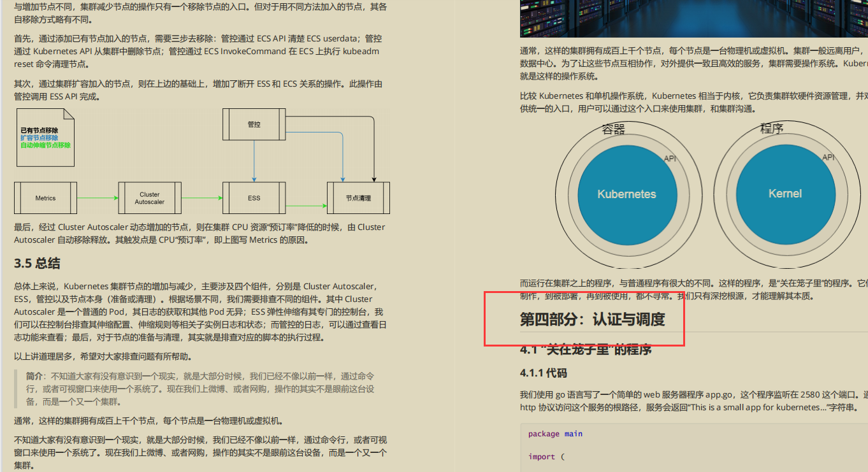Screen dimensions: 868x472
Task: Click the 已有节点移除 document icon
Action: pyautogui.click(x=45, y=136)
